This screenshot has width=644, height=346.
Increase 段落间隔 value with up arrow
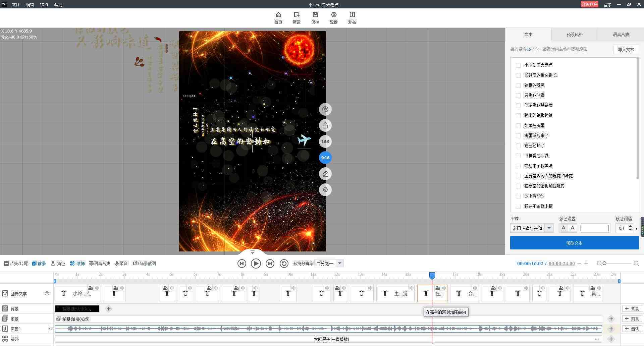point(630,226)
